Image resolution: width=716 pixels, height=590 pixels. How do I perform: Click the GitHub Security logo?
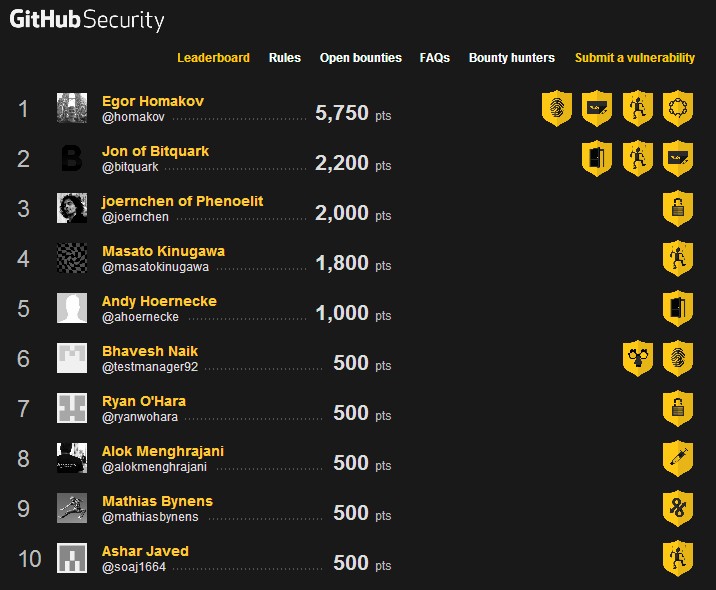[x=87, y=20]
